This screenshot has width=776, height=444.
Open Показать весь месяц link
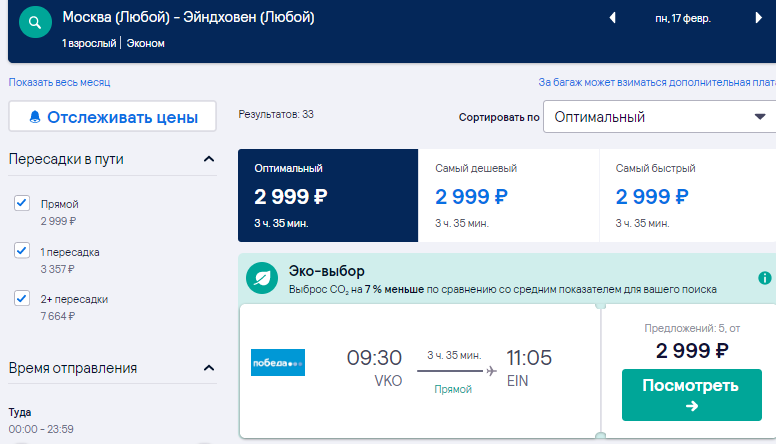[x=59, y=82]
